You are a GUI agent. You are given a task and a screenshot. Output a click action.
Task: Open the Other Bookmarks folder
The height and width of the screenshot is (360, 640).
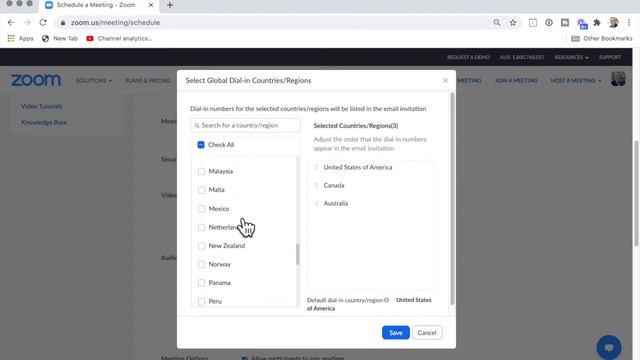tap(602, 38)
